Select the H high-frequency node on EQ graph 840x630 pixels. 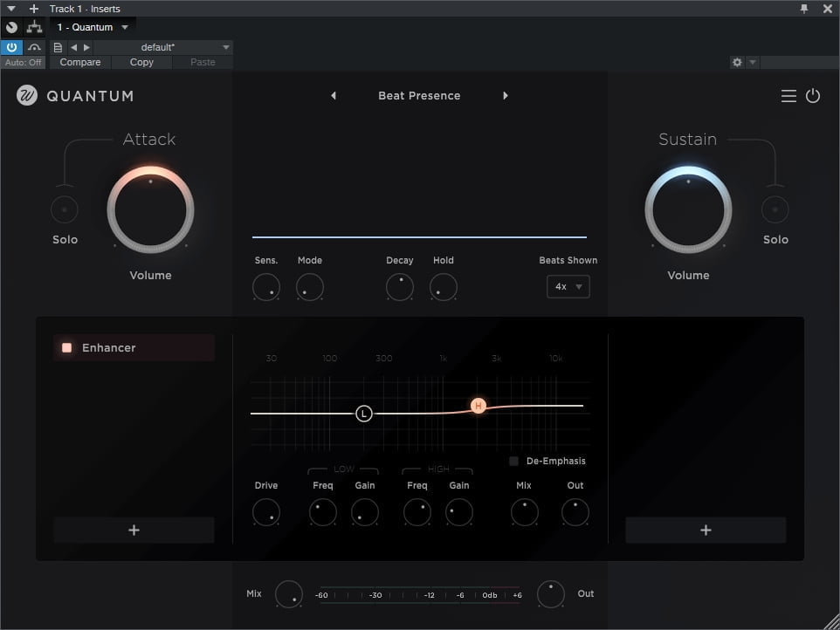click(x=478, y=406)
